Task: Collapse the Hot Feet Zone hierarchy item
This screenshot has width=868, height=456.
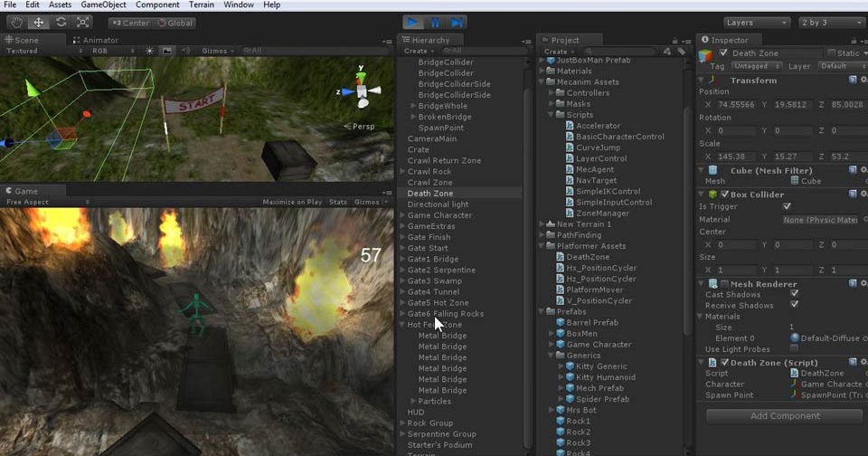Action: pyautogui.click(x=402, y=325)
